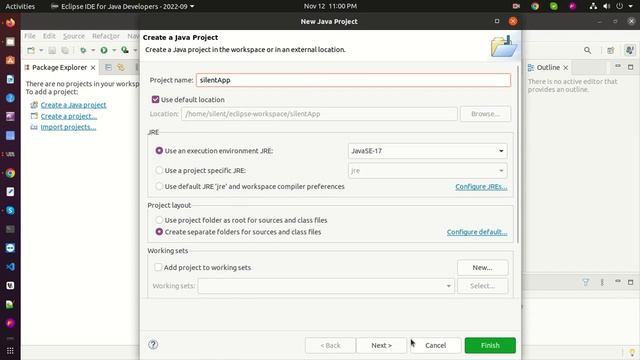Open the Source menu
This screenshot has width=640, height=360.
[74, 36]
